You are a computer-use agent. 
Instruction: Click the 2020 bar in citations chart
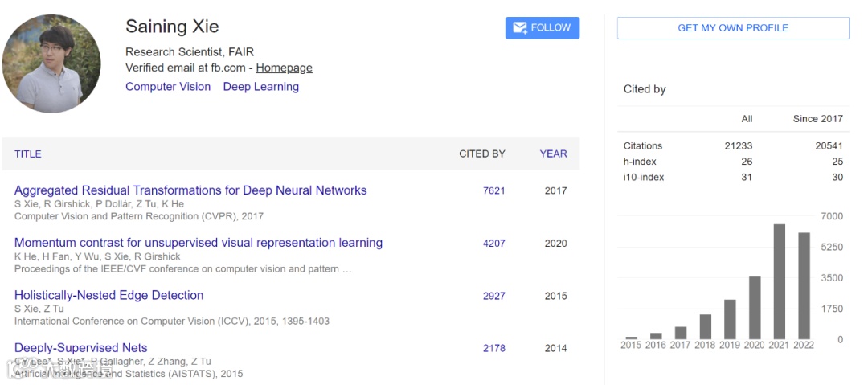pyautogui.click(x=755, y=307)
